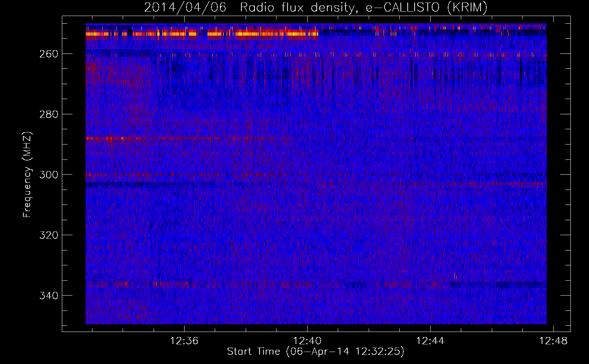
Task: Click the "Start Time (06-Apr-14 12:32:25)" label
Action: click(316, 352)
